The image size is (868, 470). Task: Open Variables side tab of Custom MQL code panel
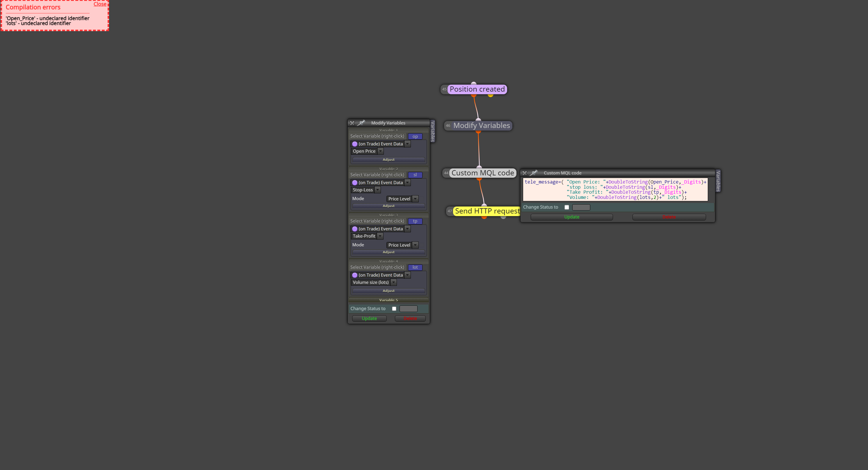[x=718, y=181]
